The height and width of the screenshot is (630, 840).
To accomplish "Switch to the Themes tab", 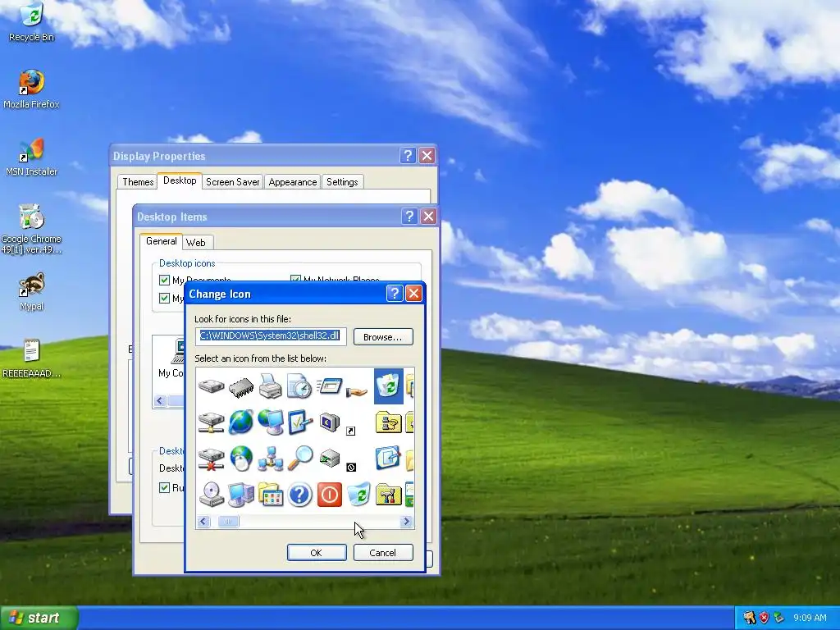I will [x=138, y=182].
